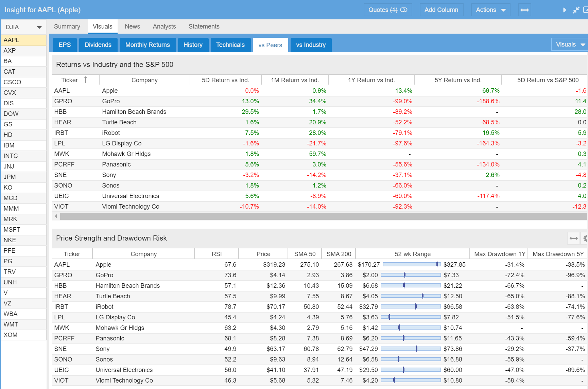Open the Technicals sub-tab
Screen dimensions: 588x389
coord(230,45)
